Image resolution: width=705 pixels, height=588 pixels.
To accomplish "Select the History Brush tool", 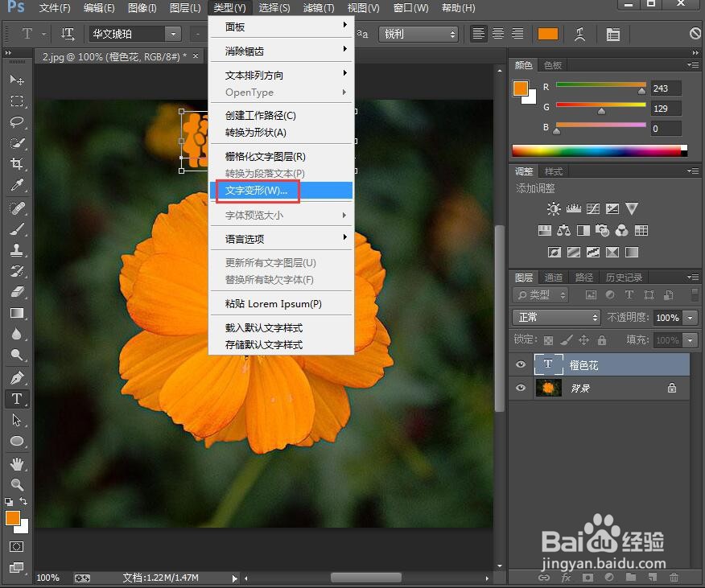I will tap(17, 271).
